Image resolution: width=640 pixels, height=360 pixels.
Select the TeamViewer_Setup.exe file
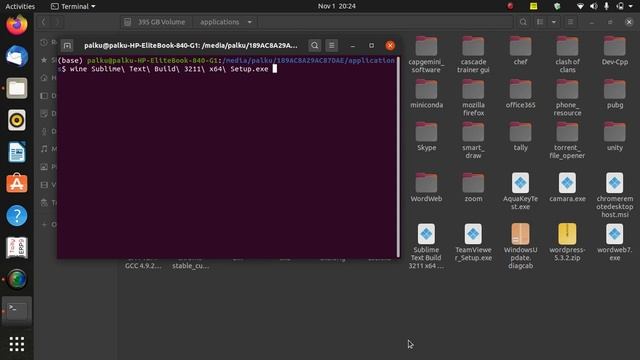point(473,242)
